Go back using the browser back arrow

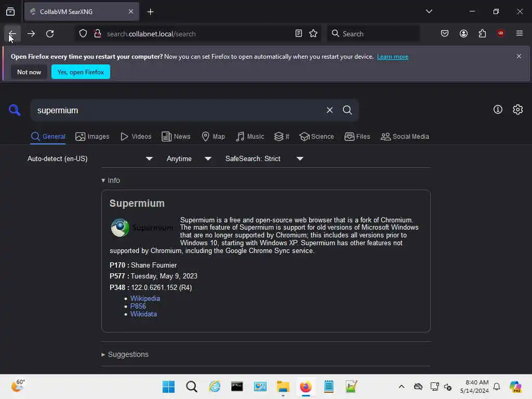[x=12, y=34]
